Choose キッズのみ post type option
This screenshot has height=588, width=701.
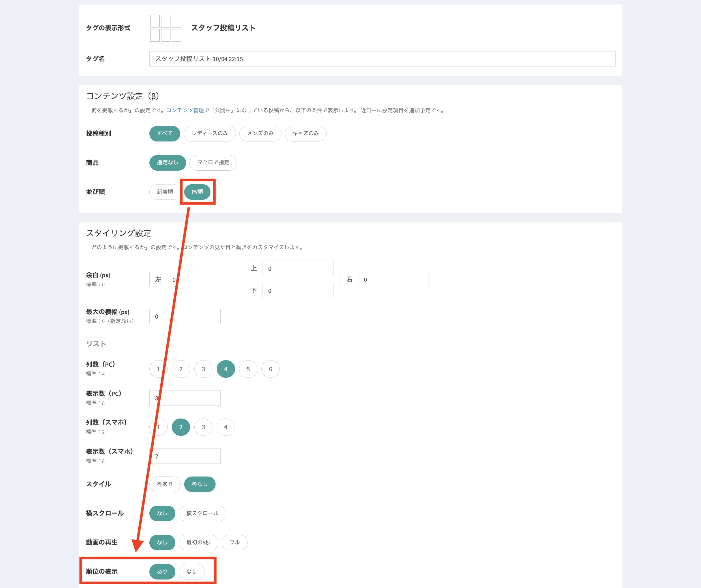pyautogui.click(x=306, y=133)
